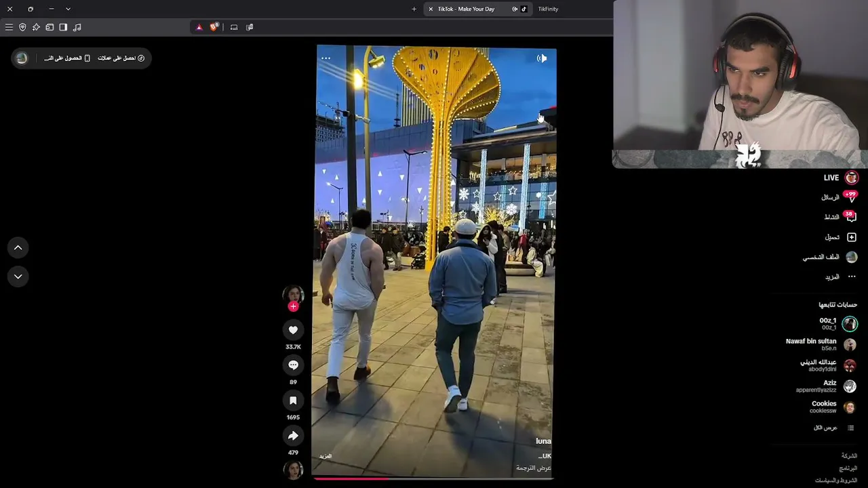Toggle tab audio icon on TikTok tab
This screenshot has height=488, width=868.
(x=515, y=9)
